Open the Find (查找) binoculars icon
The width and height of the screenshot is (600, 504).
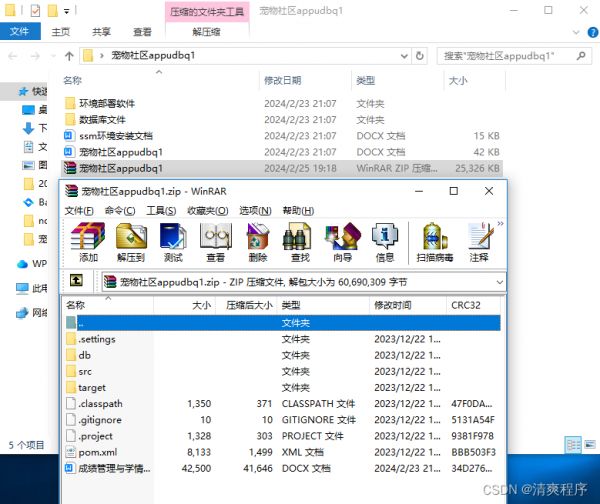click(300, 242)
